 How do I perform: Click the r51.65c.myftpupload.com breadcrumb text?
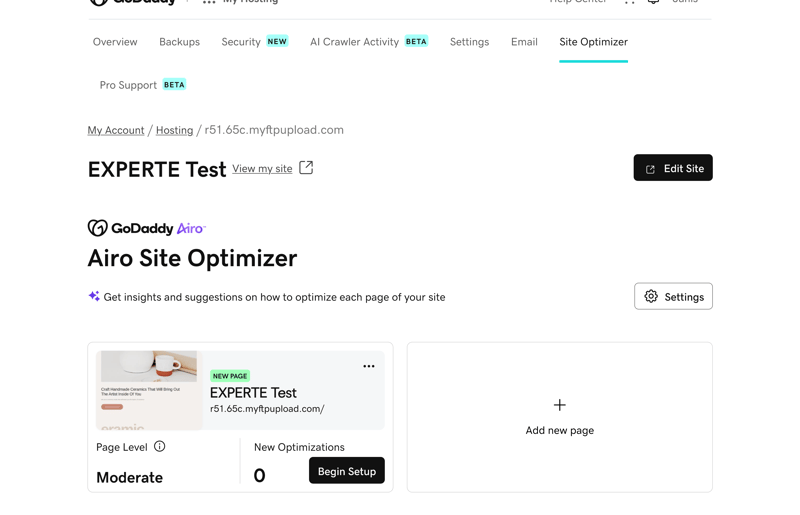274,130
